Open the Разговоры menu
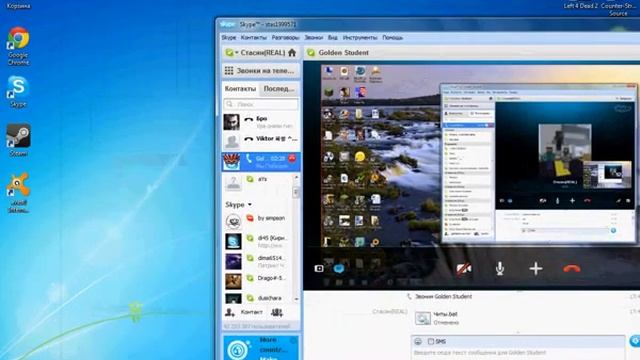 pos(285,38)
